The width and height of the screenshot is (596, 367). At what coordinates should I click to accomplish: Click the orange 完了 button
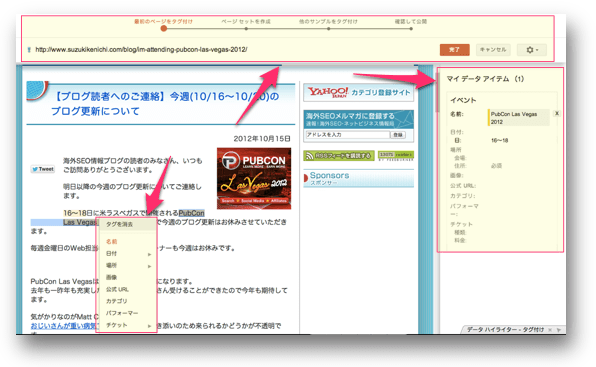(454, 50)
